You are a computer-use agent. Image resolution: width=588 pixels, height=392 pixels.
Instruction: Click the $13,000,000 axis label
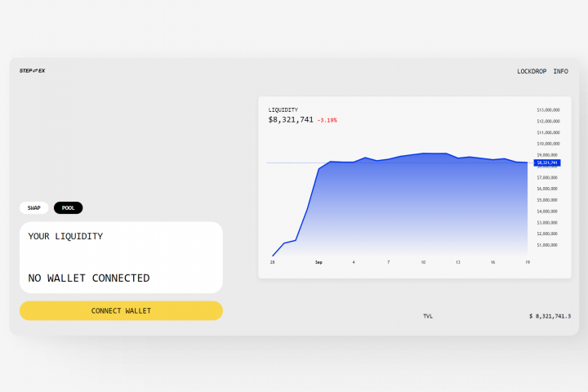point(548,110)
